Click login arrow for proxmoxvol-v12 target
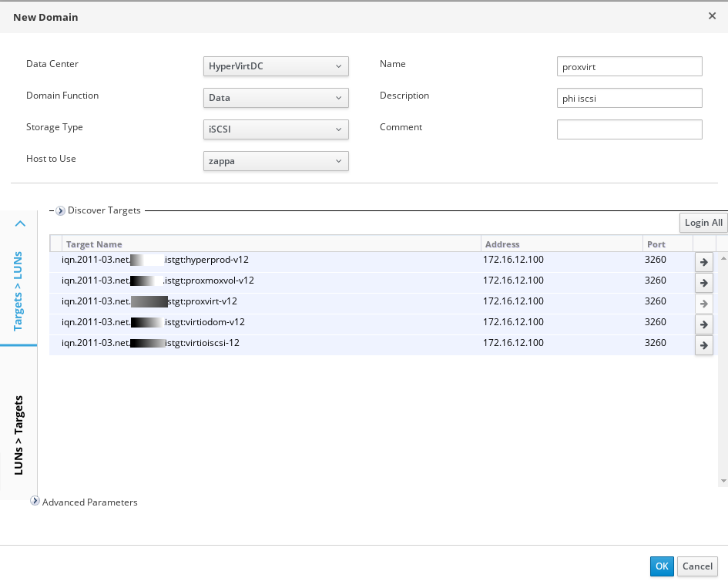This screenshot has width=728, height=588. (x=703, y=283)
